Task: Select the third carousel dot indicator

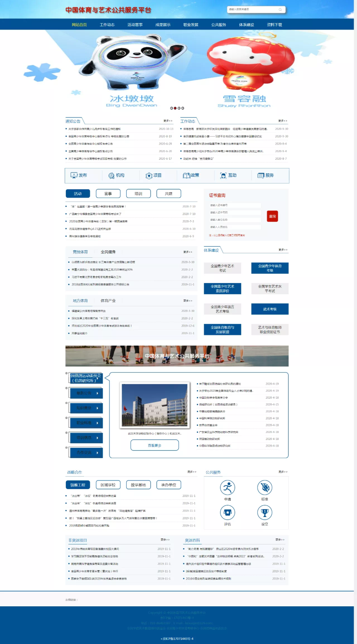Action: tap(179, 108)
